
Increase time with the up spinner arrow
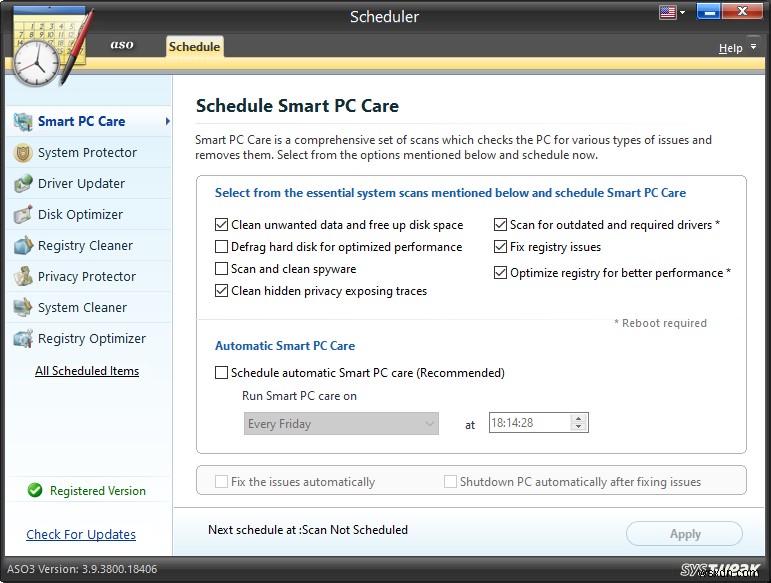(579, 418)
